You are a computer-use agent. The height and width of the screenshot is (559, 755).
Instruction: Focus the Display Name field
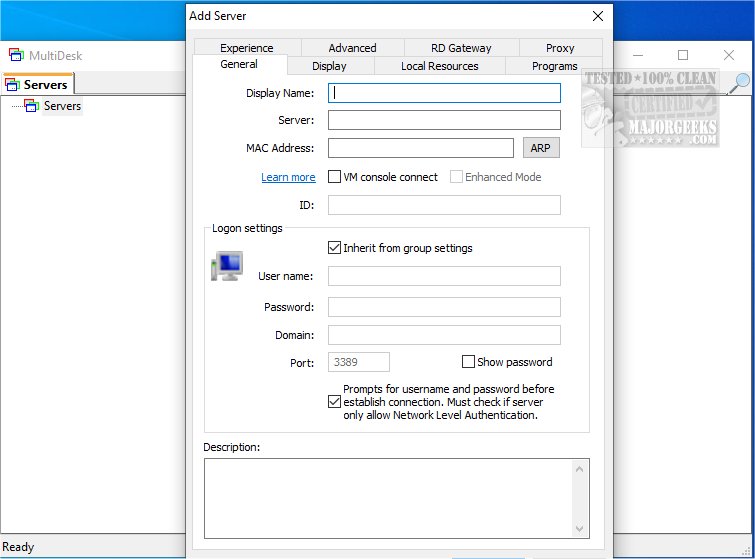tap(444, 93)
